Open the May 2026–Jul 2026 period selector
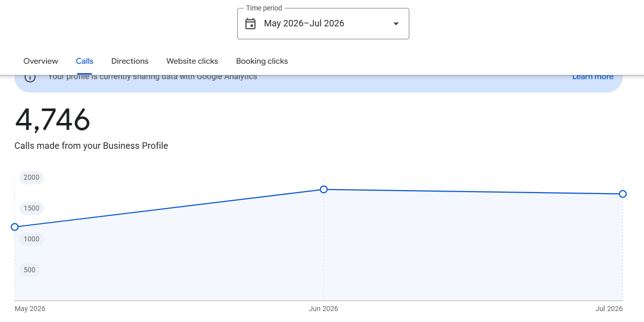The width and height of the screenshot is (644, 322). 323,23
